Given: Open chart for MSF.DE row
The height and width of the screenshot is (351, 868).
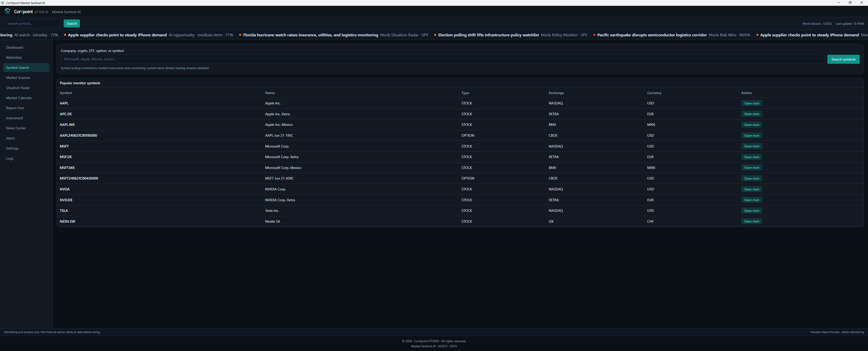Looking at the screenshot, I should 751,157.
